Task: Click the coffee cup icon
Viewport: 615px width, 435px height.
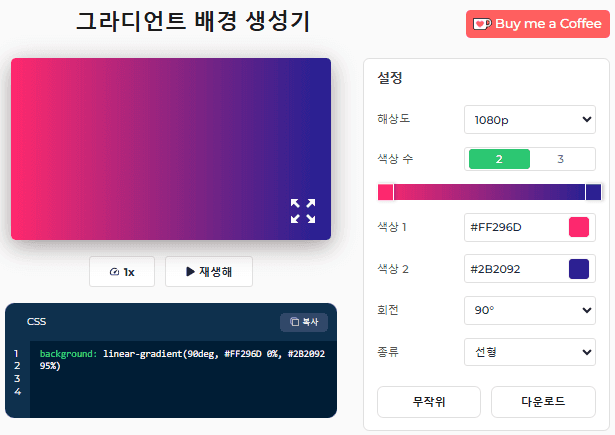Action: [x=482, y=24]
